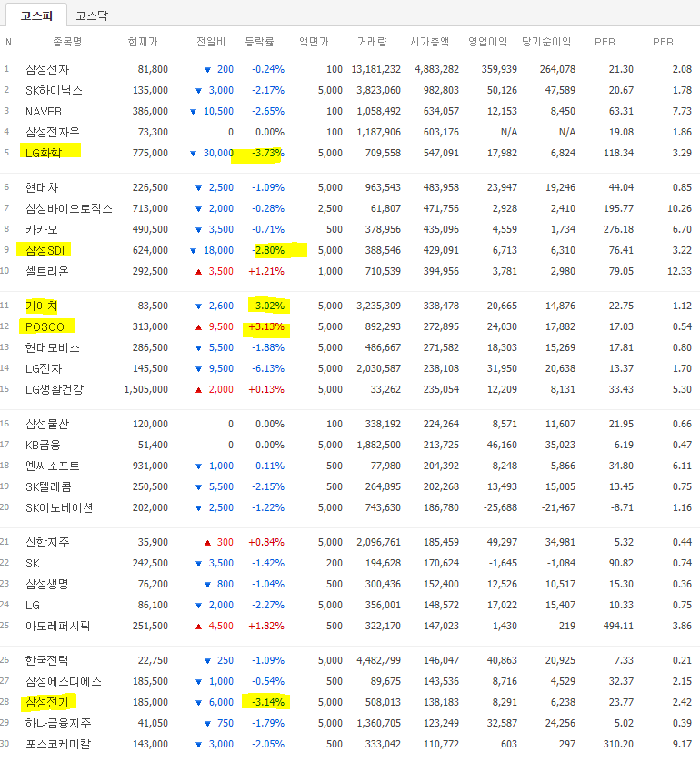Select the 전일비 column header
Screen dimensions: 700x762
coord(210,42)
